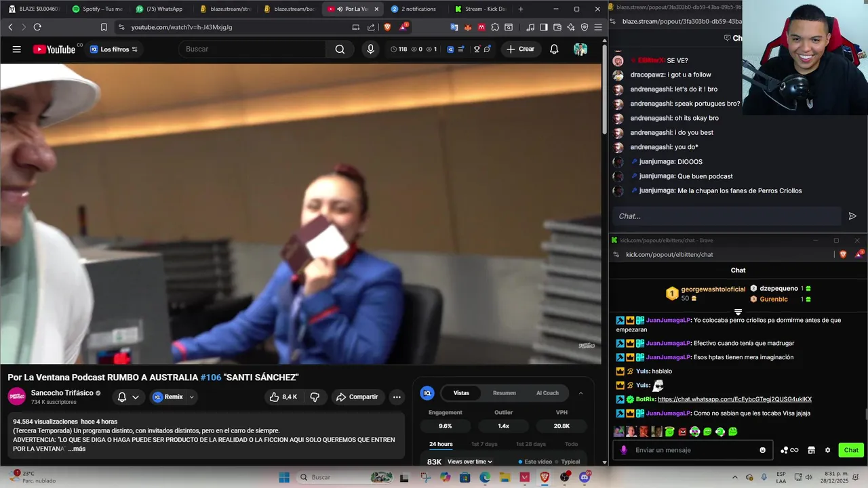Start voice search with the microphone

coord(370,49)
